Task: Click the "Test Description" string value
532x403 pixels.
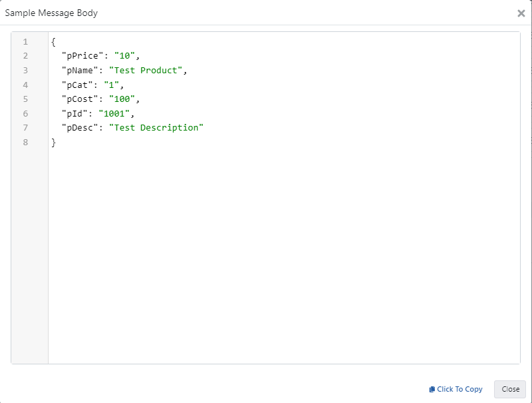Action: tap(156, 127)
